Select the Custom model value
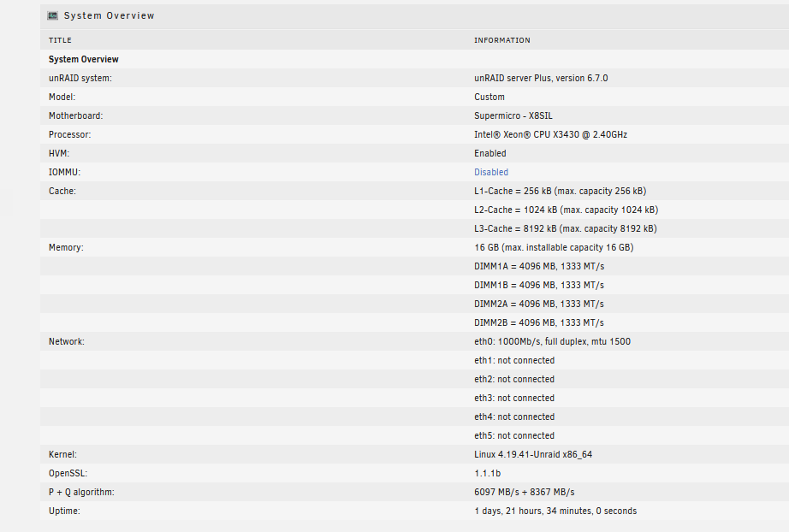 pyautogui.click(x=489, y=97)
